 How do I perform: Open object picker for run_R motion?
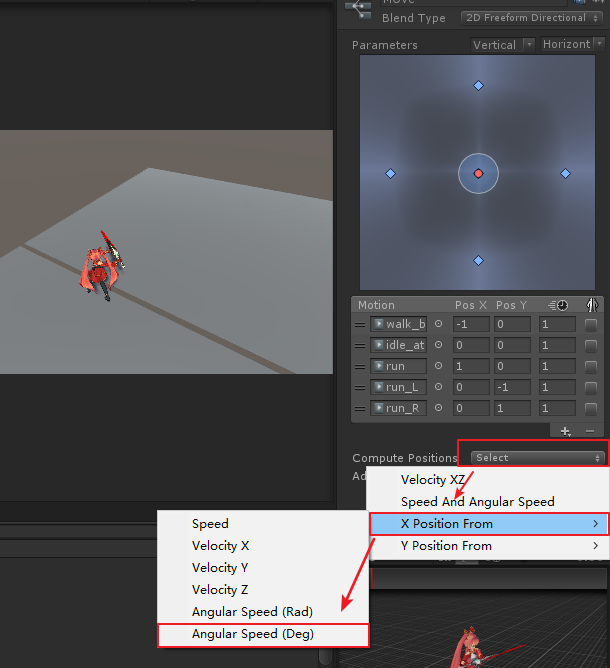coord(438,408)
